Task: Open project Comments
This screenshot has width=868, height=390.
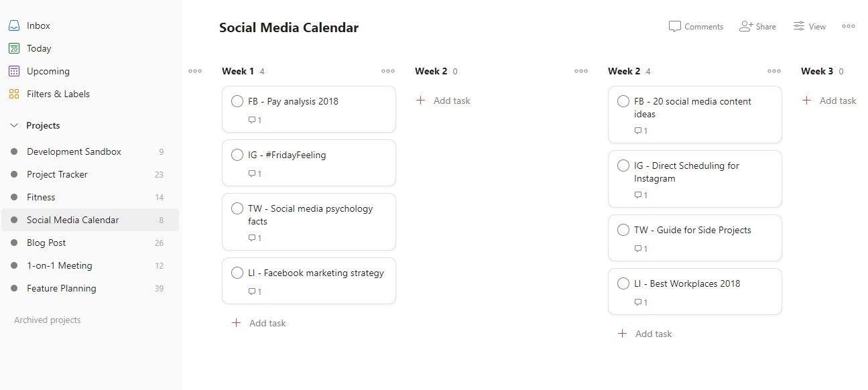Action: coord(696,26)
